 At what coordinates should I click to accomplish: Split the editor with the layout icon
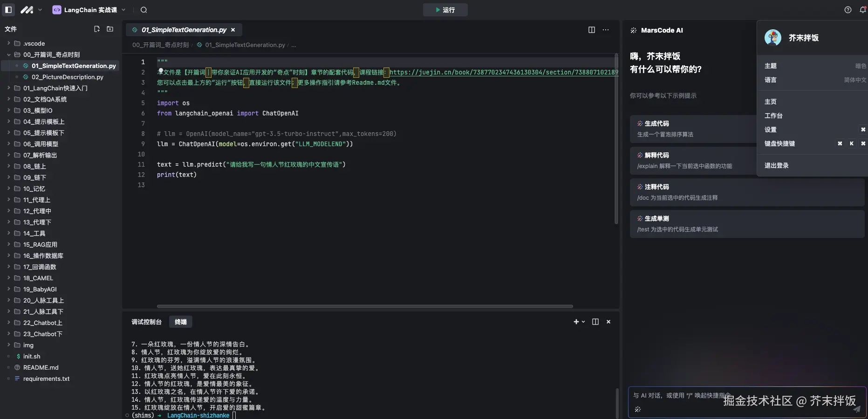(591, 30)
